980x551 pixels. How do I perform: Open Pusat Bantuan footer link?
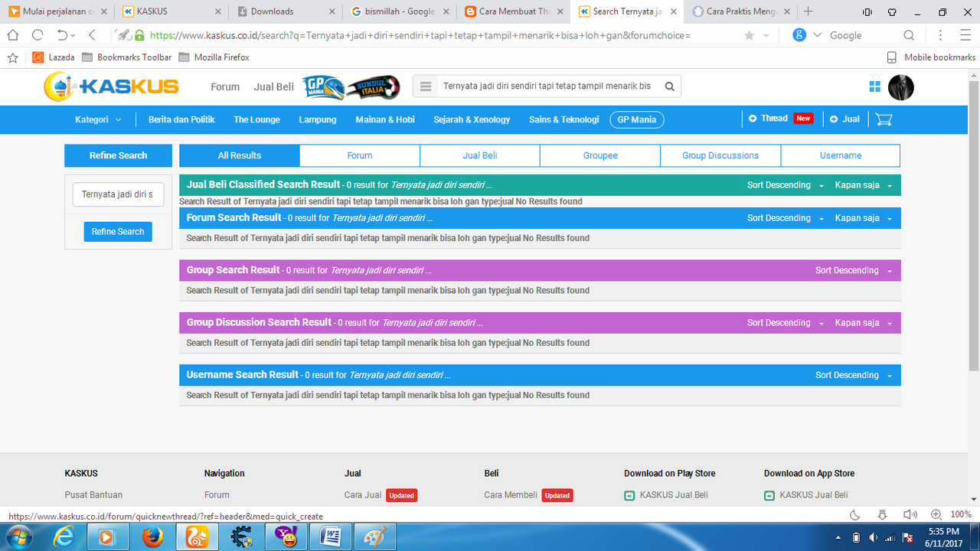pyautogui.click(x=93, y=495)
